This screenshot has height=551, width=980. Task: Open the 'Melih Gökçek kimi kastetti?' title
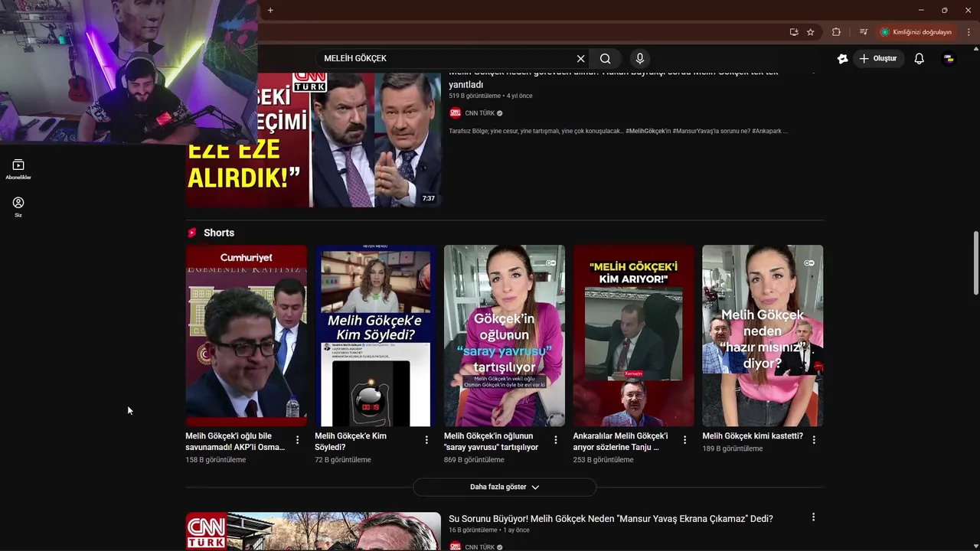[x=753, y=436]
